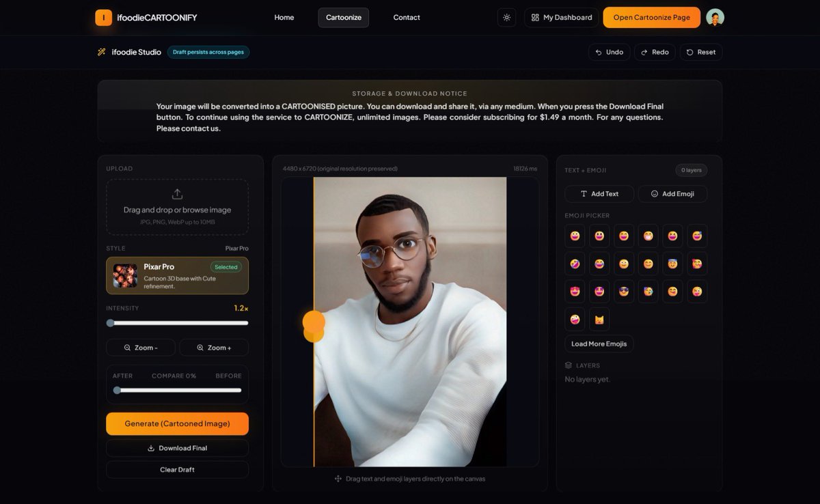Click the Add Emoji button
This screenshot has height=504, width=820.
[672, 194]
